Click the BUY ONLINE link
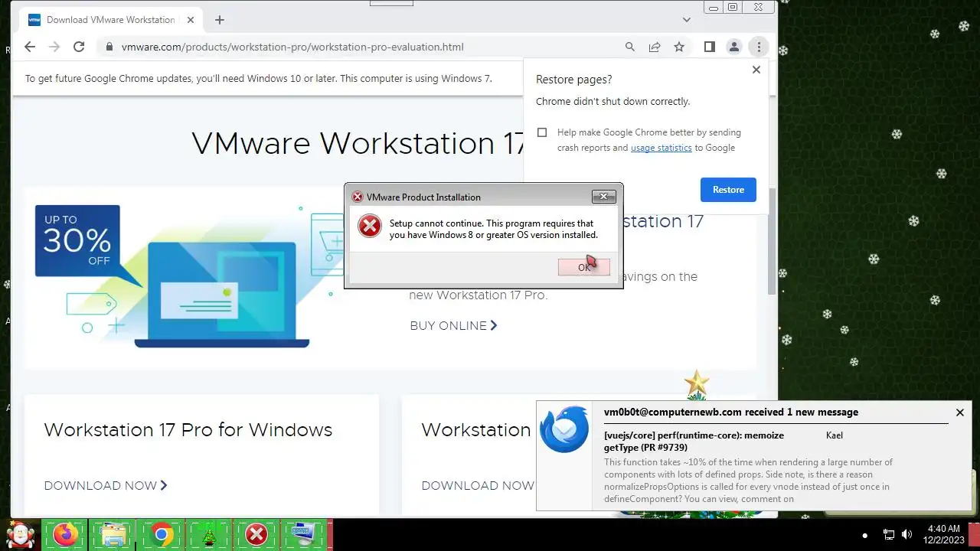Viewport: 980px width, 551px height. point(453,325)
